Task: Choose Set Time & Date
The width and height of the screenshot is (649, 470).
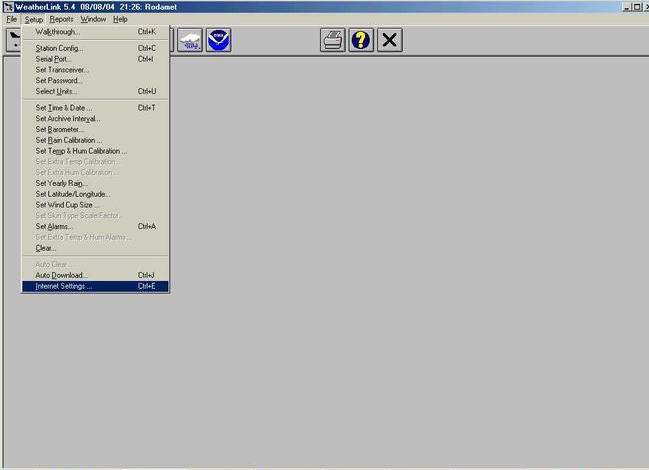Action: 95,108
